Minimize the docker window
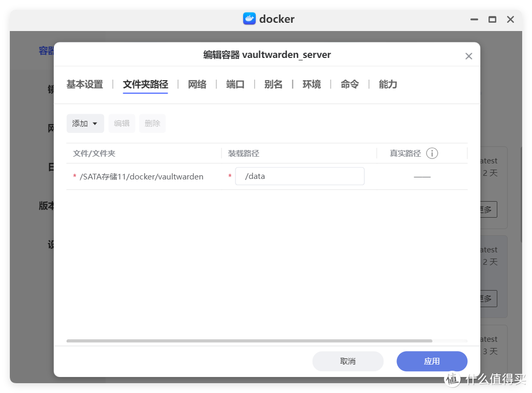 coord(474,20)
